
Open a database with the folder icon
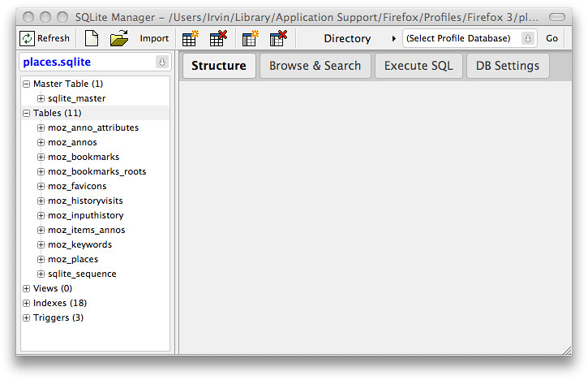coord(119,38)
